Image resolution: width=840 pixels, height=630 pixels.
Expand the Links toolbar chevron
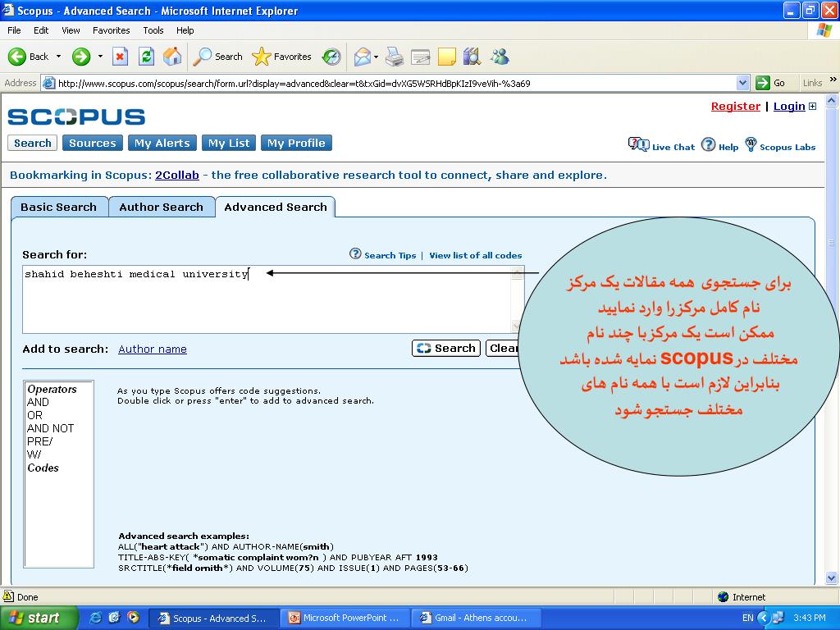click(833, 80)
